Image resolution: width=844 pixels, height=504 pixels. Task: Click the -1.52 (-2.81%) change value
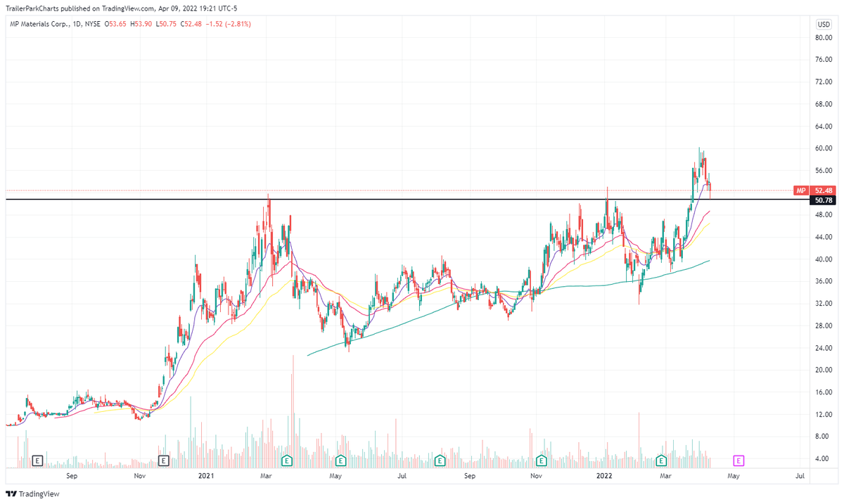click(227, 24)
